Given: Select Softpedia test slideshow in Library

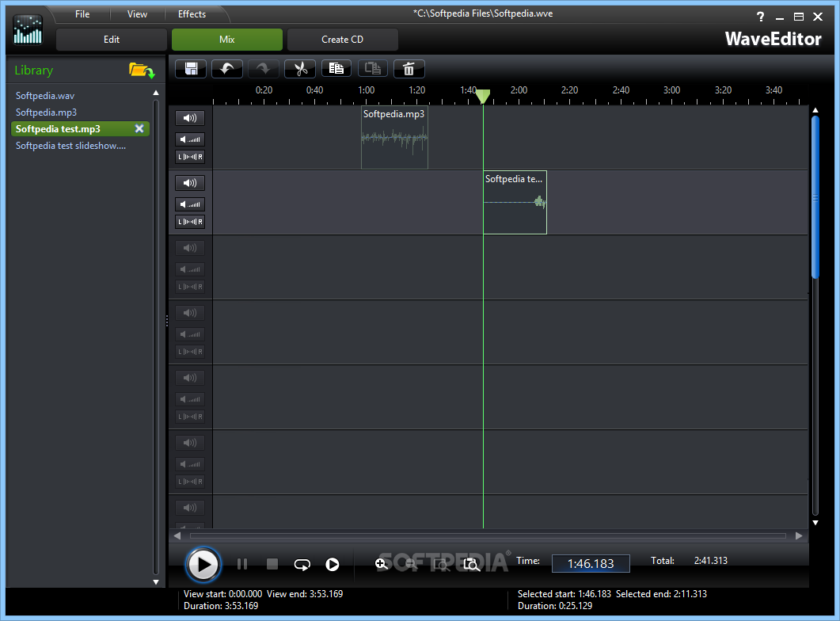Looking at the screenshot, I should coord(70,146).
